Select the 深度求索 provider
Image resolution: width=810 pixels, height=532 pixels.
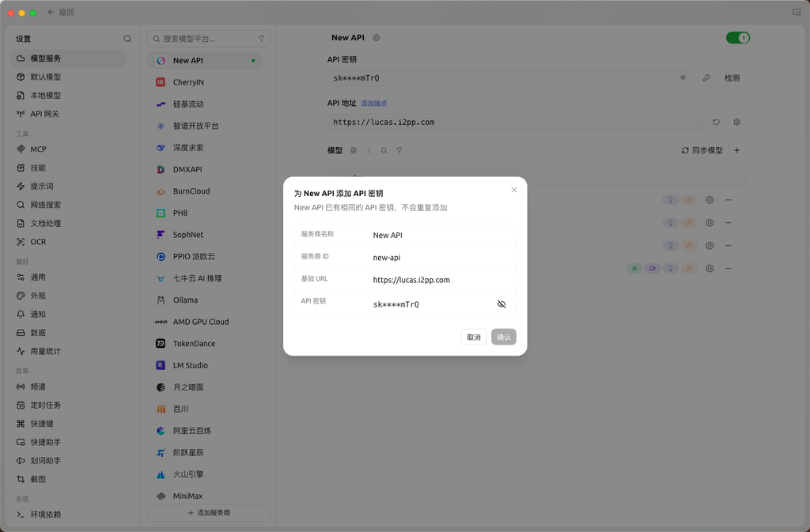point(204,148)
